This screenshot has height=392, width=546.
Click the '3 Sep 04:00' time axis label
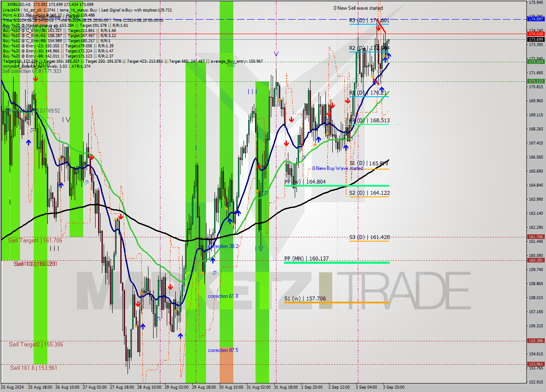pos(366,387)
